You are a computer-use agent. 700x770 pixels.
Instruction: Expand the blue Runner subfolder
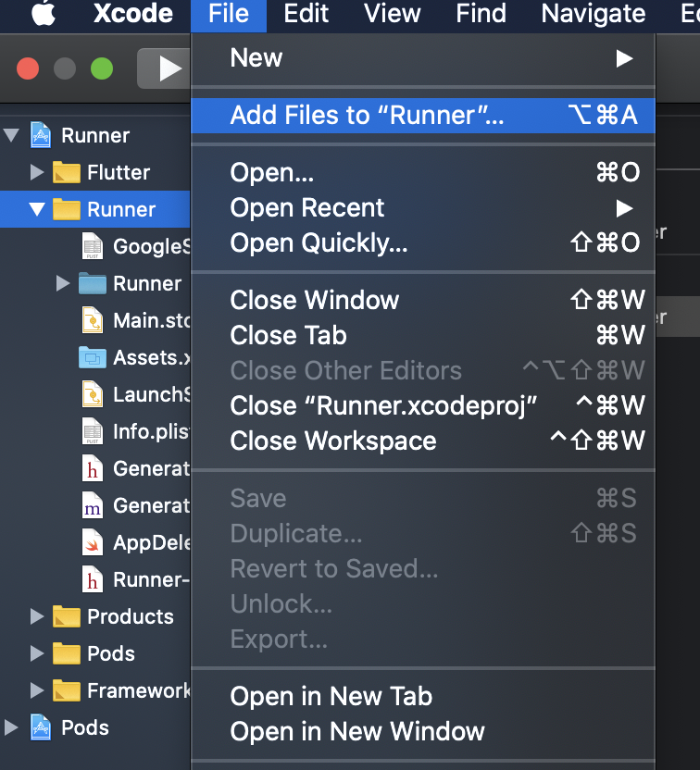tap(63, 283)
